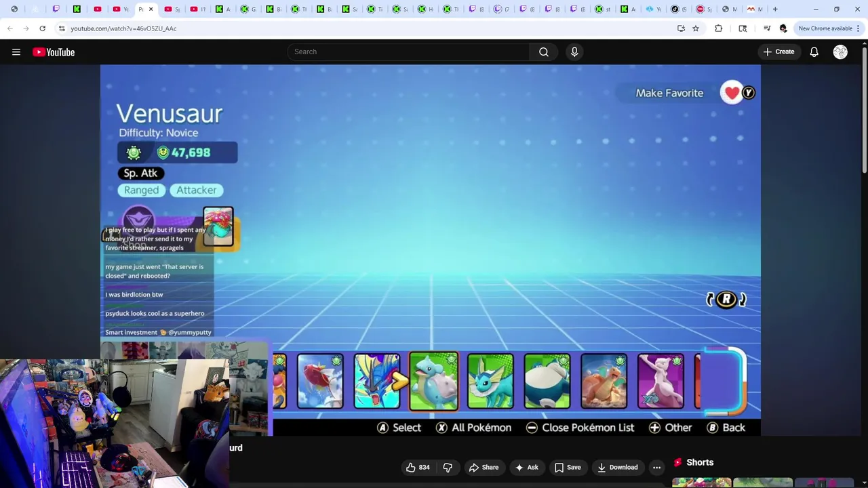This screenshot has height=488, width=868.
Task: Click the B Back prompt
Action: [726, 428]
